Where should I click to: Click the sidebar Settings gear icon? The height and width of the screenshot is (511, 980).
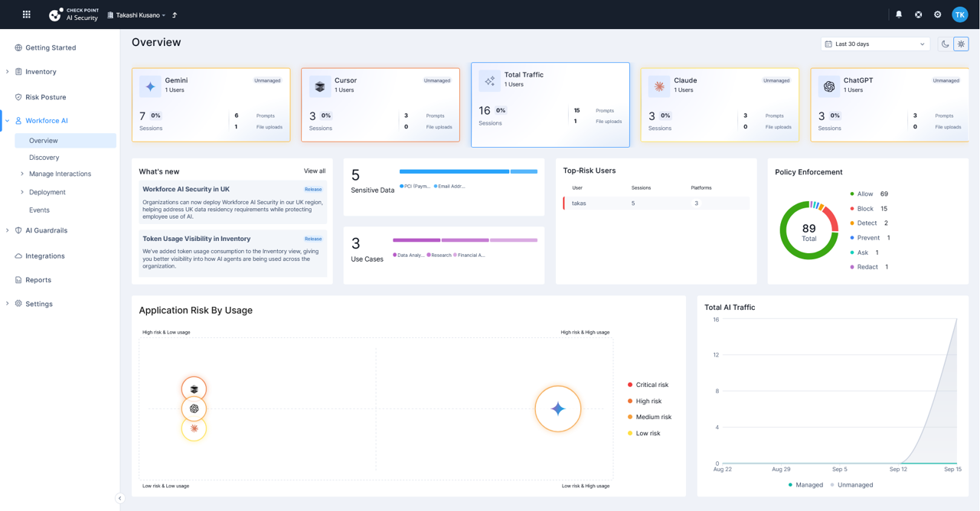[18, 304]
